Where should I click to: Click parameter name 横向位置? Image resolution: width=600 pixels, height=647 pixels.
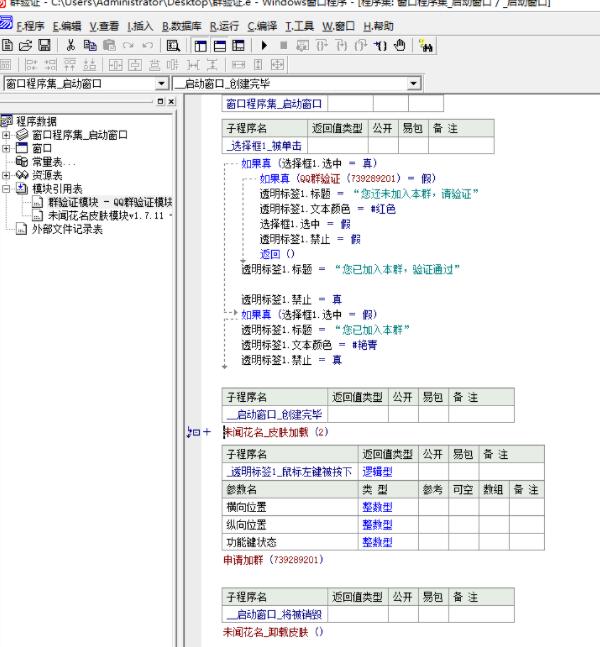point(246,507)
